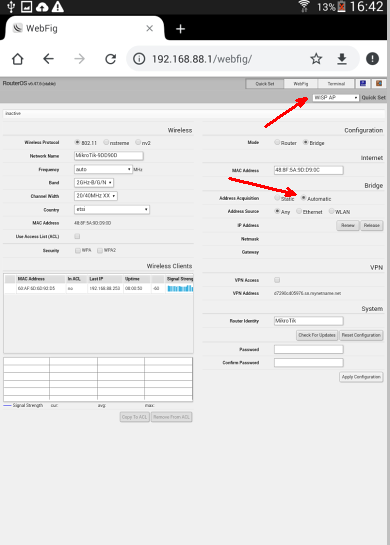Screen dimensions: 390x545
Task: Select Router mode
Action: point(277,142)
